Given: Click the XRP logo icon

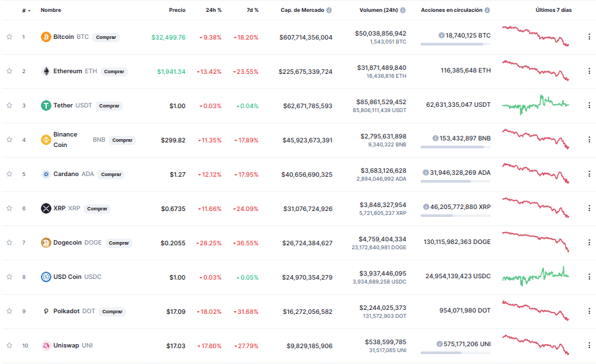Looking at the screenshot, I should tap(46, 208).
